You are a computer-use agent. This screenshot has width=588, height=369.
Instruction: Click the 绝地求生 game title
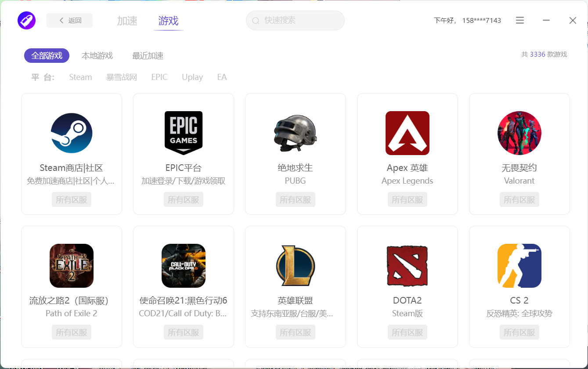[x=296, y=168]
